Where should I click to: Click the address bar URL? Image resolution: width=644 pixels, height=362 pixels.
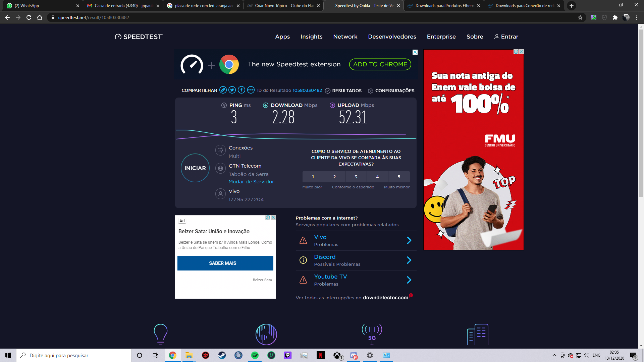click(94, 17)
